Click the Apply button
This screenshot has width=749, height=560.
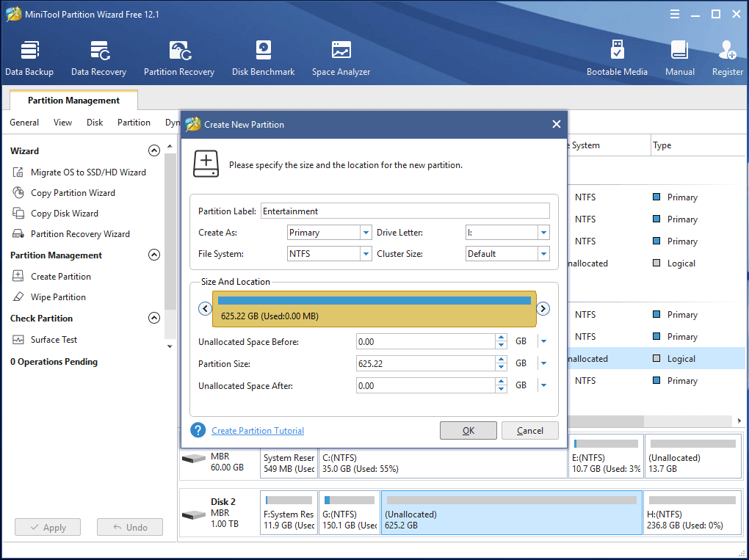click(x=48, y=527)
